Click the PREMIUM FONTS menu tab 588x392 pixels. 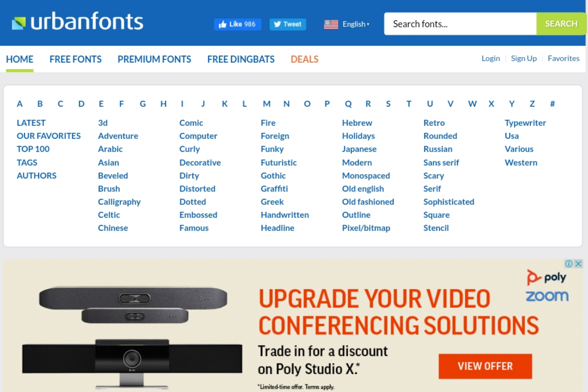click(154, 58)
